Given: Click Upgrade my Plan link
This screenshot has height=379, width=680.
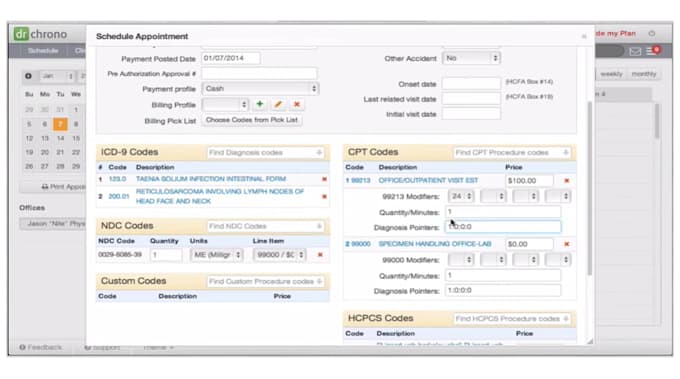Looking at the screenshot, I should click(615, 33).
